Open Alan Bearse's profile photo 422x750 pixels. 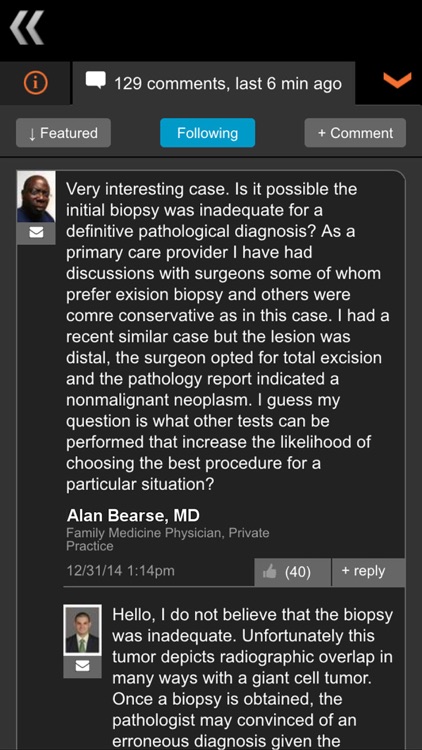(x=36, y=197)
